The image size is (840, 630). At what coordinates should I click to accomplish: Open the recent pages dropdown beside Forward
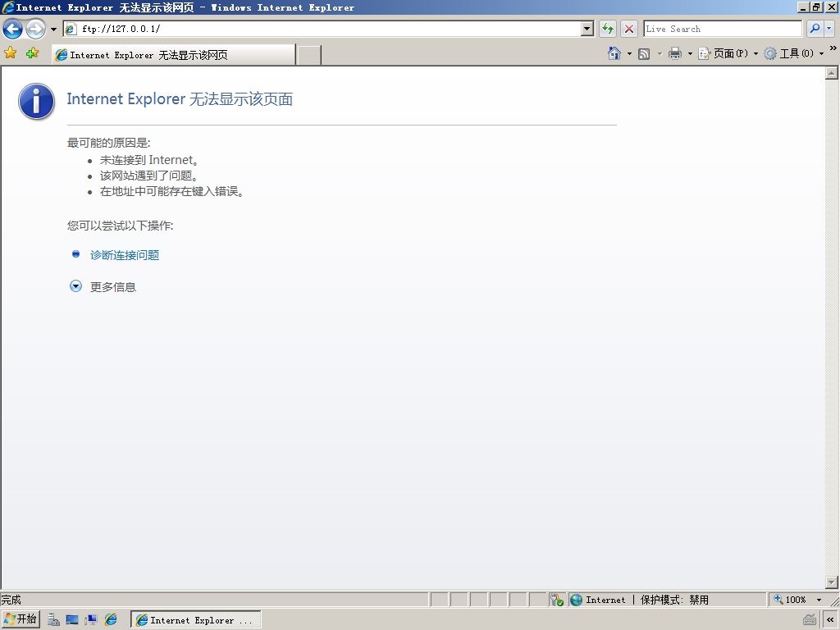tap(53, 29)
